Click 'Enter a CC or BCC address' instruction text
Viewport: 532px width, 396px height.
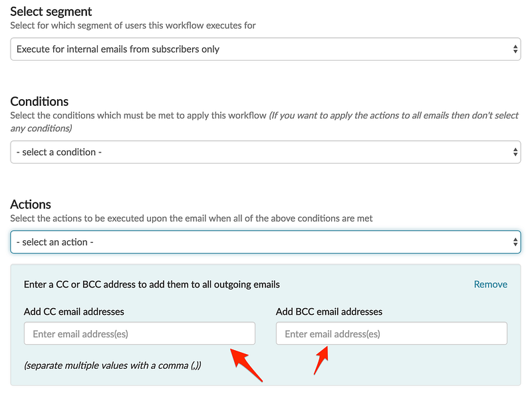pyautogui.click(x=152, y=284)
